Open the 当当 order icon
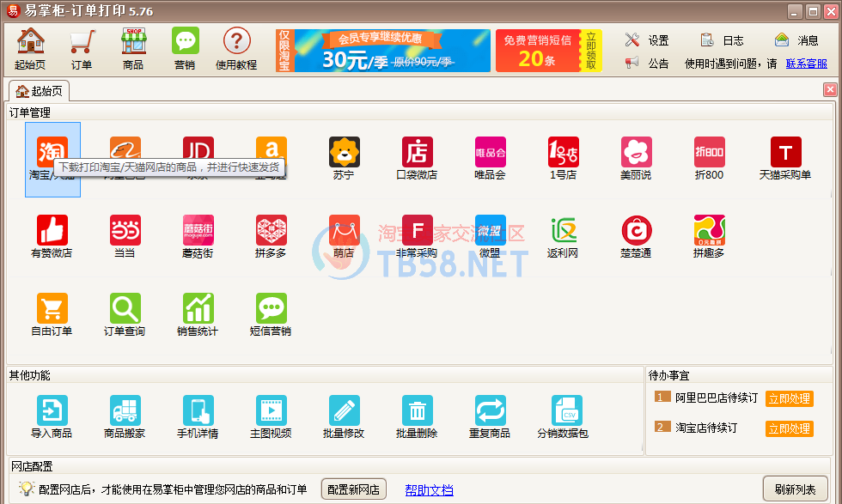This screenshot has height=504, width=842. tap(125, 237)
